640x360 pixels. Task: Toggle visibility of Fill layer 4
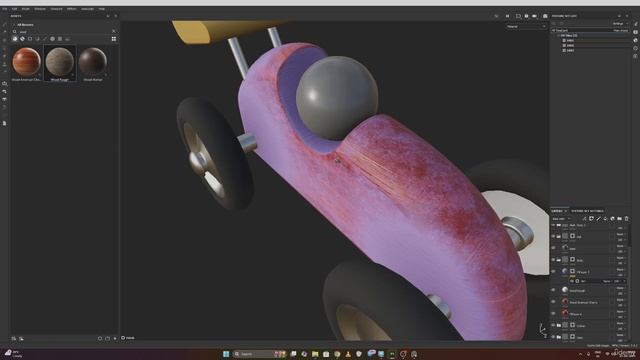coord(553,314)
